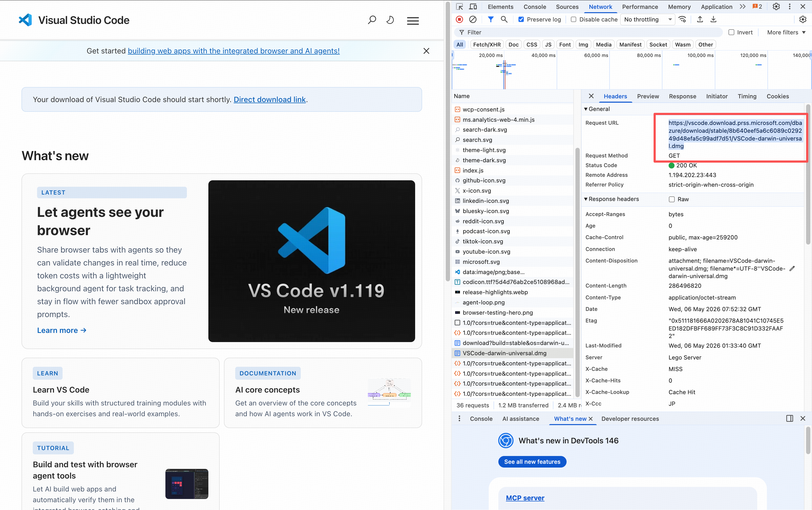812x510 pixels.
Task: Open the More filters dropdown
Action: (786, 33)
